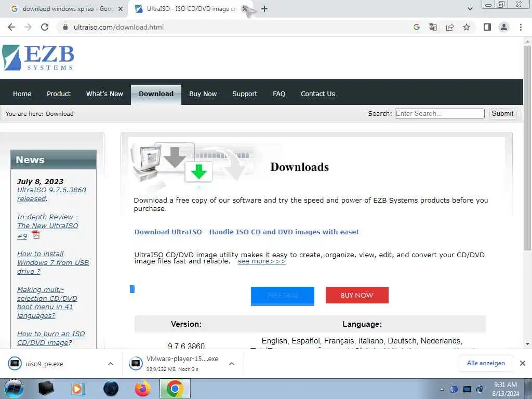Follow the see more>>> link
532x399 pixels.
pos(262,261)
